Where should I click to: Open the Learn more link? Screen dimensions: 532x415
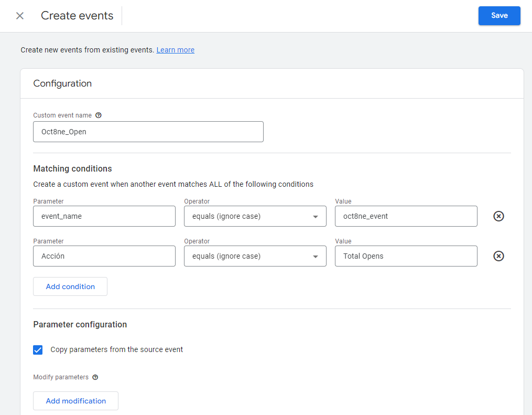pyautogui.click(x=176, y=50)
